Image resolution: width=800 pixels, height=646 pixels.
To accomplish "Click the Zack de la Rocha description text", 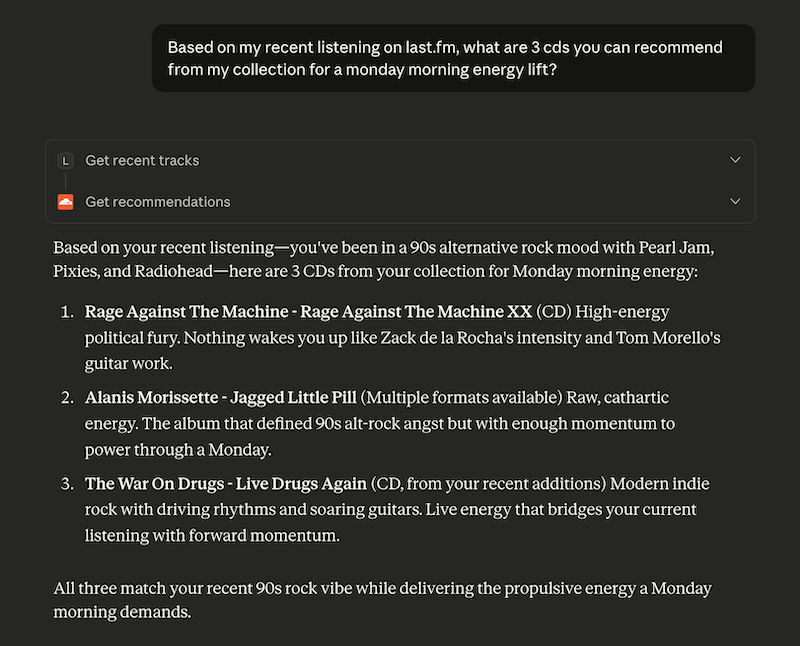I will (400, 338).
